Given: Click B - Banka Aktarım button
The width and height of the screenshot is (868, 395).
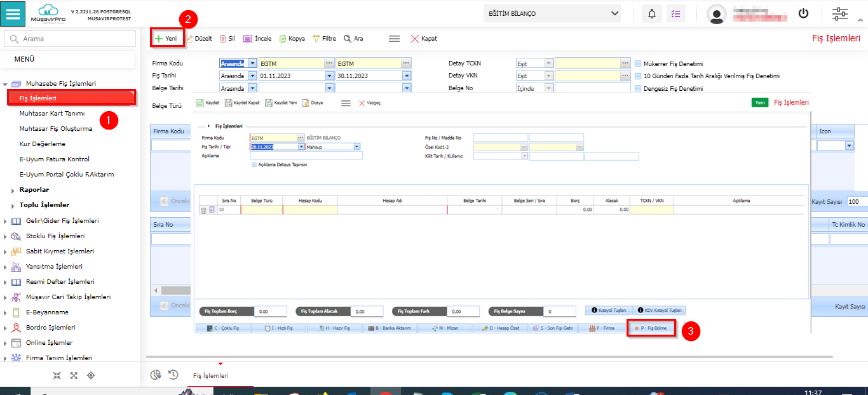Looking at the screenshot, I should click(389, 328).
